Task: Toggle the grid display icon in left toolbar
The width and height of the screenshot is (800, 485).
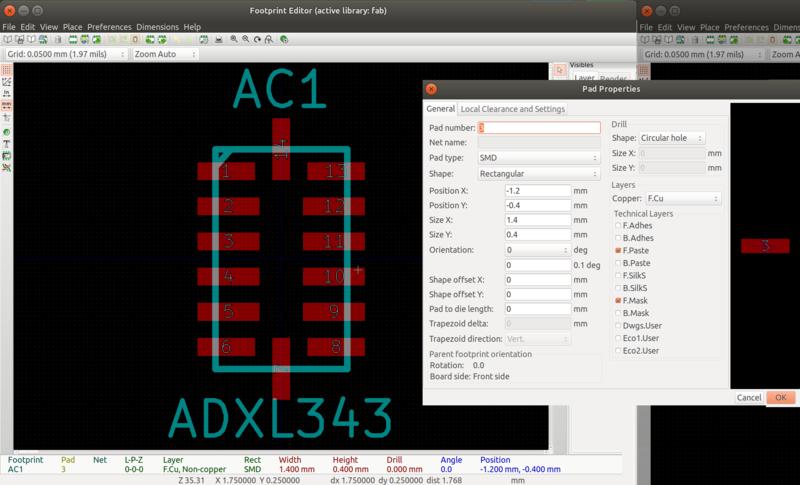Action: [6, 70]
